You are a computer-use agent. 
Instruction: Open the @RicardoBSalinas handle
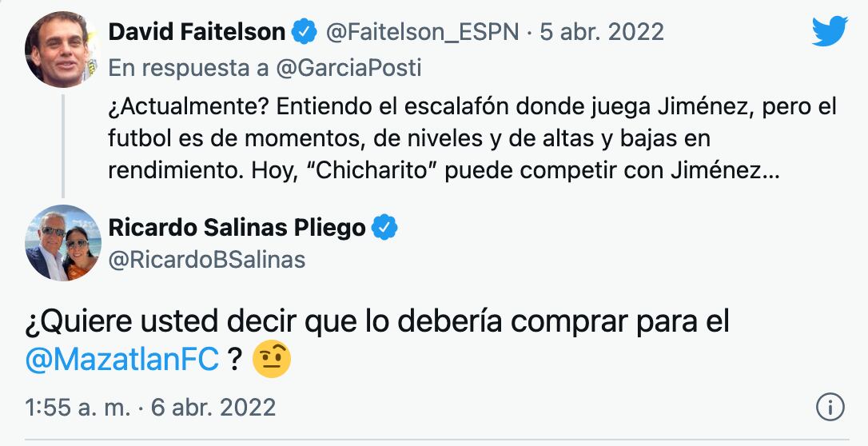pos(206,260)
